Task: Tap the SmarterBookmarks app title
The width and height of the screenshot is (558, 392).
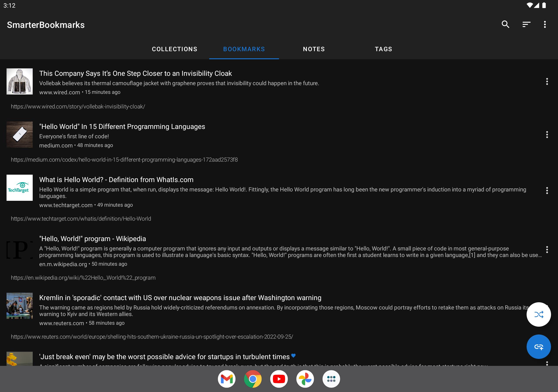Action: click(x=46, y=25)
